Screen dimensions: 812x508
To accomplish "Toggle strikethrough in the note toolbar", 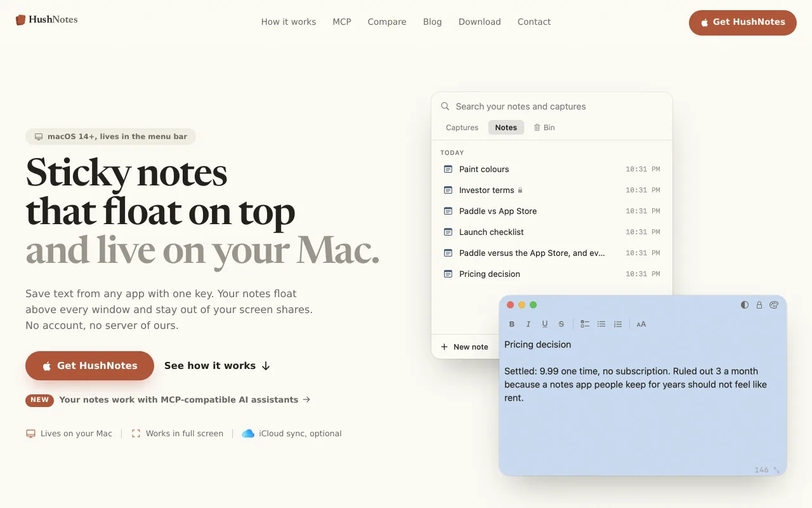I will [x=561, y=324].
